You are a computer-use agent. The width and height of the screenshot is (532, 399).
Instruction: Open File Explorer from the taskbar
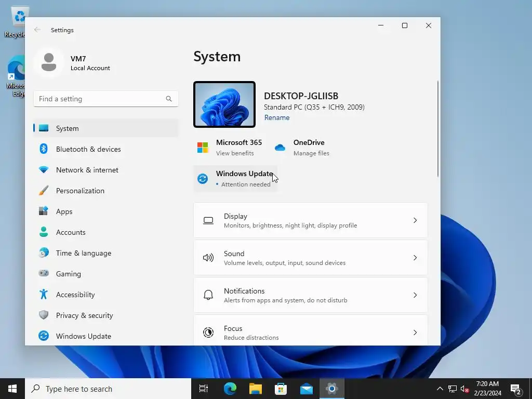coord(256,389)
